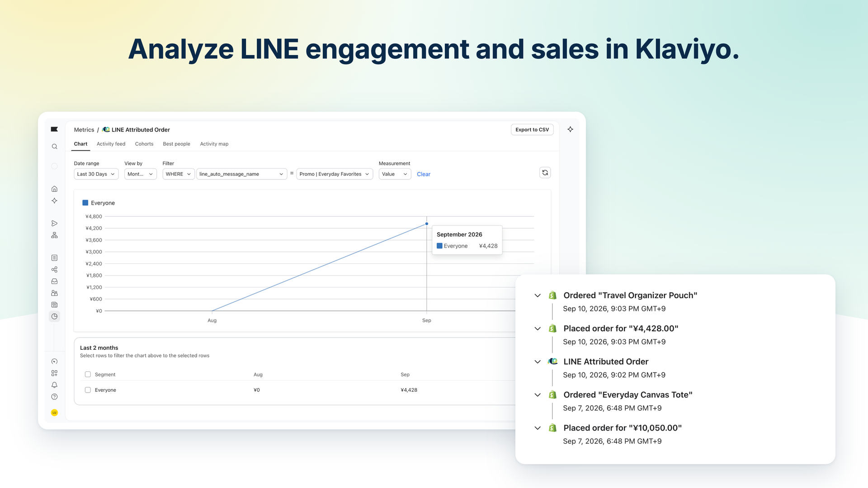Click the Export to CSV button
Image resolution: width=868 pixels, height=488 pixels.
[x=532, y=130]
